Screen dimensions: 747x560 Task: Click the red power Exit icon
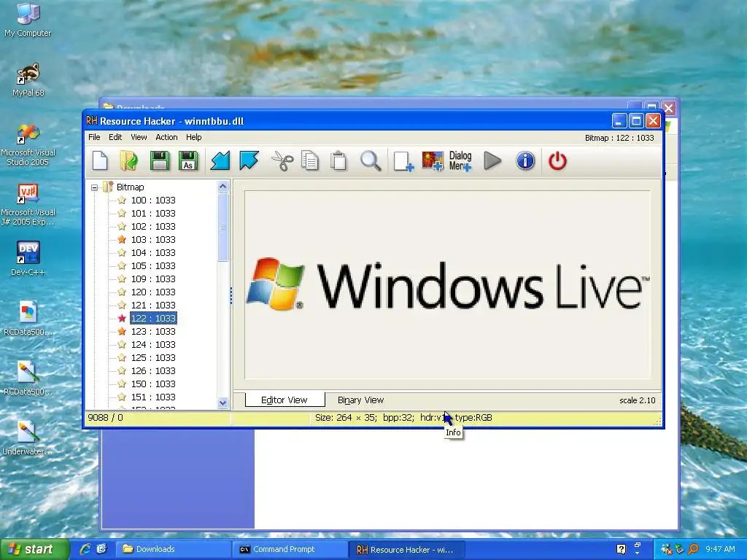click(557, 160)
